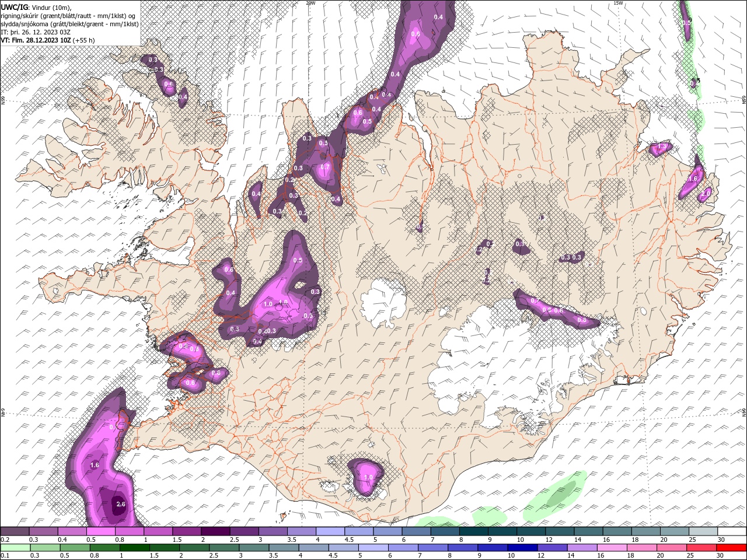Click the bright pink swatch between 0.5 and 0.8 in the upper scale
This screenshot has width=747, height=560.
(100, 531)
